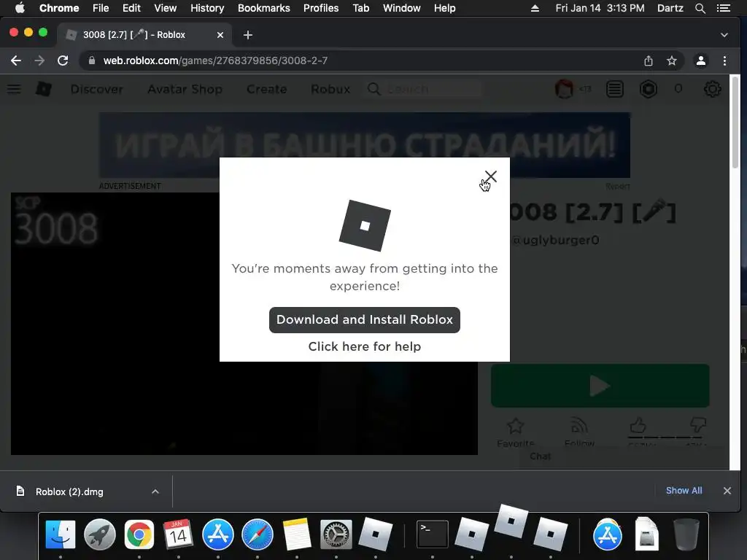Expand options for Roblox (2).dmg download
Image resolution: width=747 pixels, height=560 pixels.
[155, 491]
